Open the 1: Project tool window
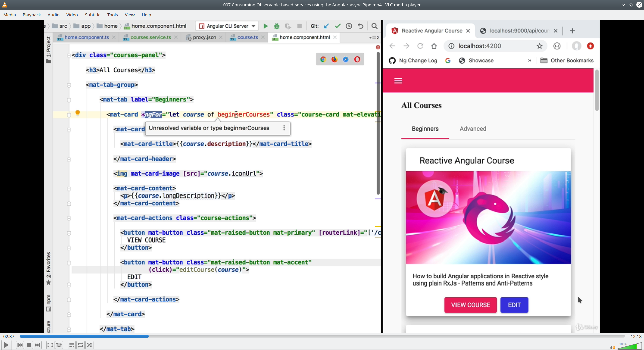This screenshot has width=644, height=350. (49, 50)
